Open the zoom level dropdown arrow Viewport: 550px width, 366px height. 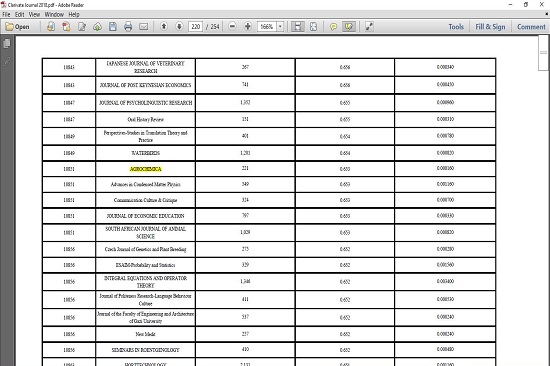pos(280,27)
